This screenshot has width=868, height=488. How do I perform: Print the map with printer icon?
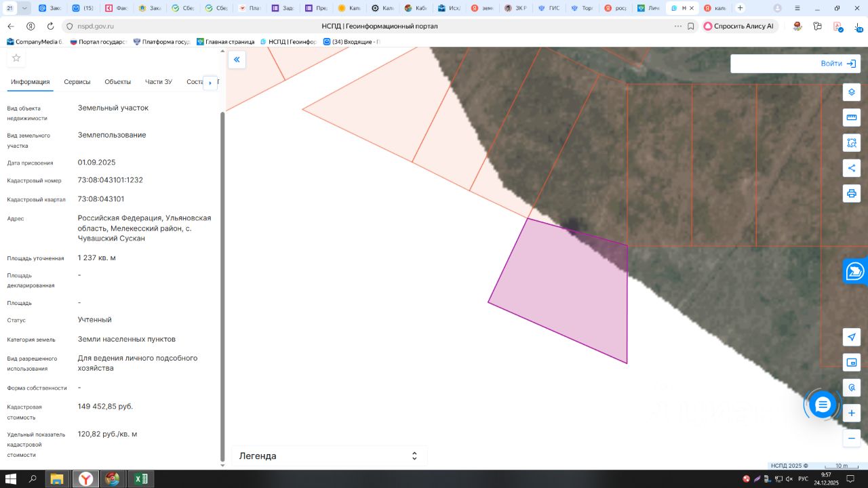point(852,194)
